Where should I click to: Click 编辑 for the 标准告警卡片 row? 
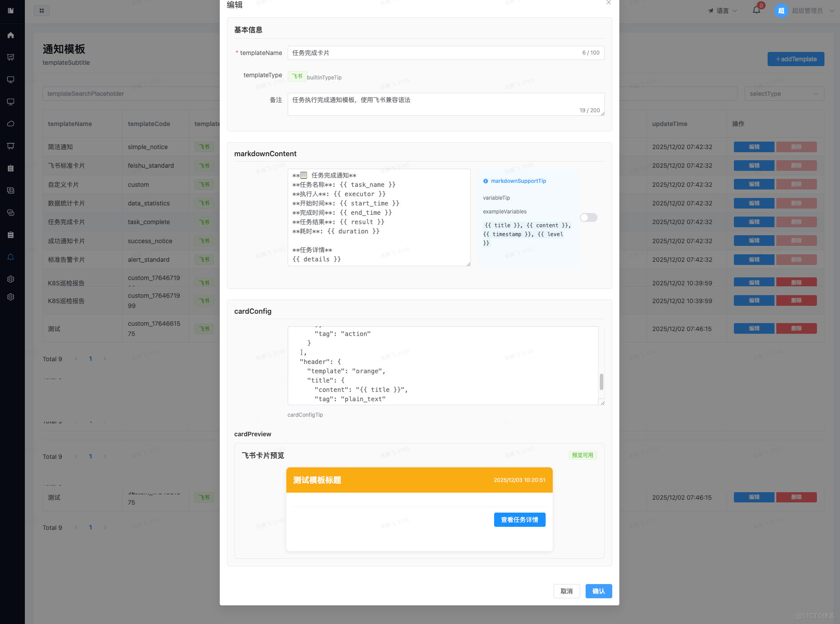(754, 260)
